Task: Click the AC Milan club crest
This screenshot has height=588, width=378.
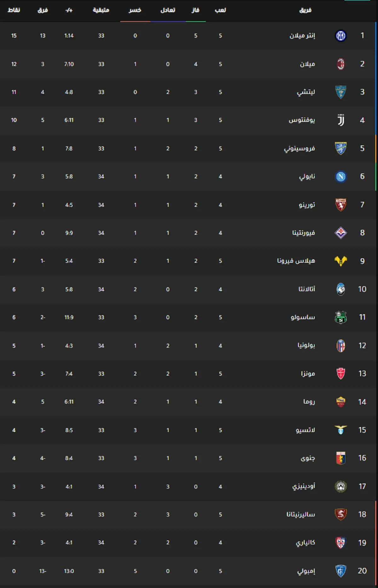Action: tap(341, 64)
